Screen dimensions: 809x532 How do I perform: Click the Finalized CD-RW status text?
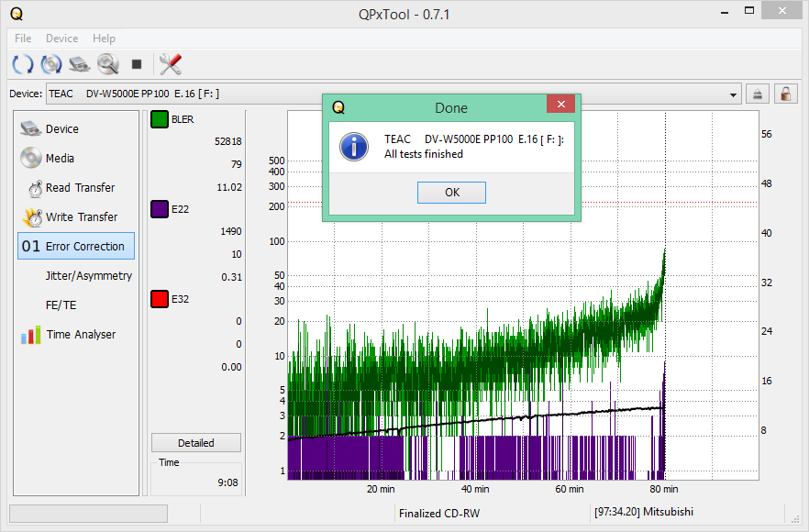pos(439,514)
